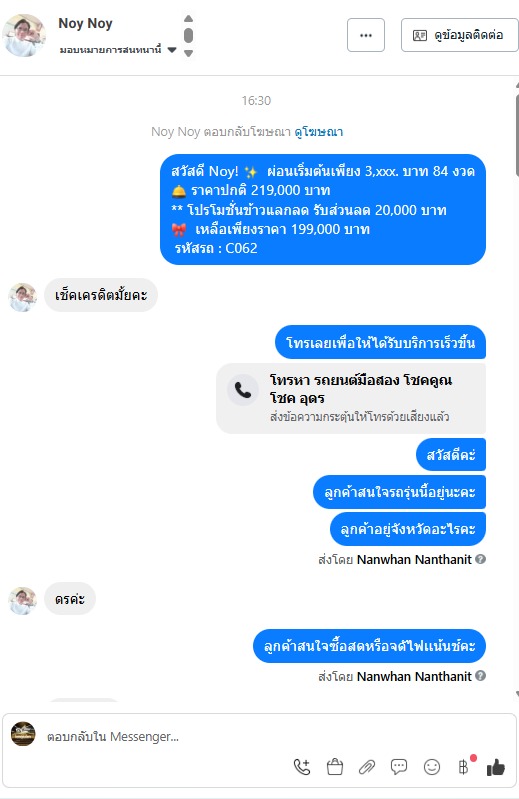Viewport: 519px width, 799px height.
Task: Open the emoji smiley picker
Action: [431, 767]
